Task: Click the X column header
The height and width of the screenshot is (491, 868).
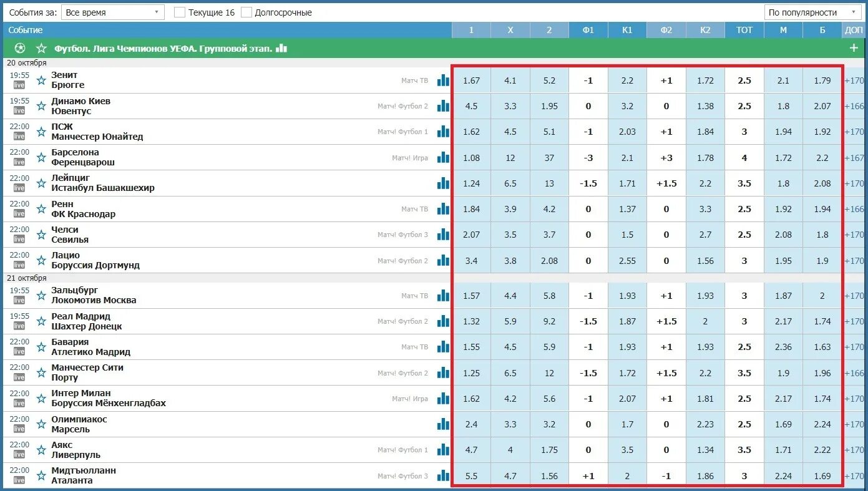Action: tap(510, 30)
